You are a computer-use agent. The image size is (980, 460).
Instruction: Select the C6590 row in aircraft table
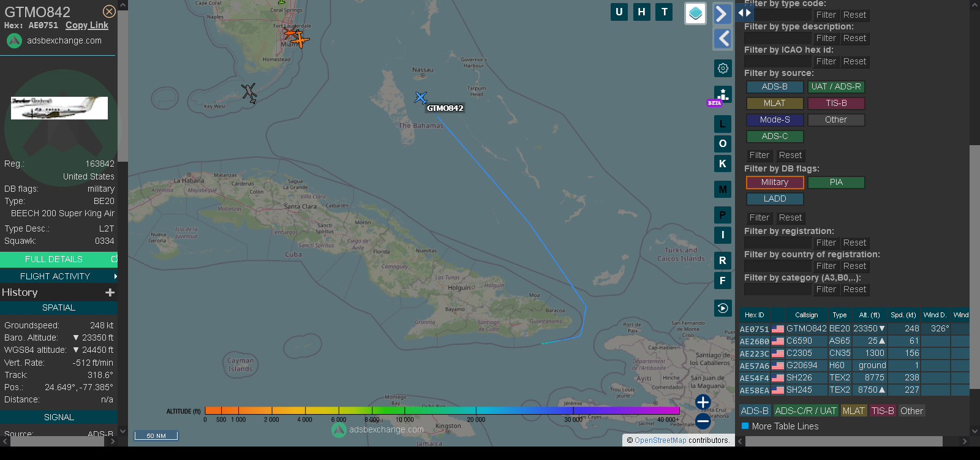(x=854, y=341)
